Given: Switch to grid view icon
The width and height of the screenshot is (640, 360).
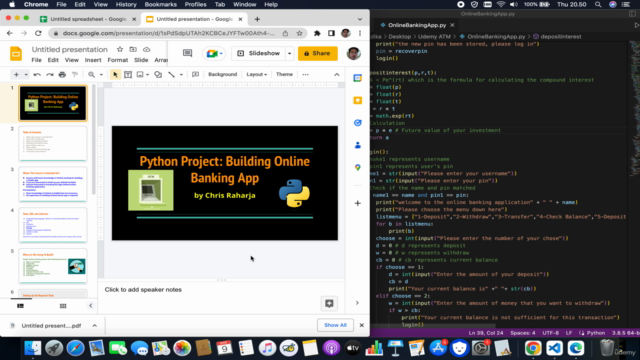Looking at the screenshot, I should coord(63,306).
